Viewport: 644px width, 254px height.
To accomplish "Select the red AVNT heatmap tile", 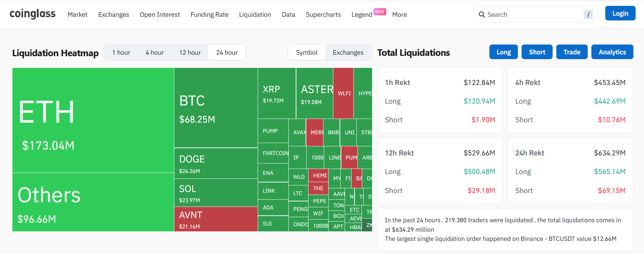I will [216, 219].
